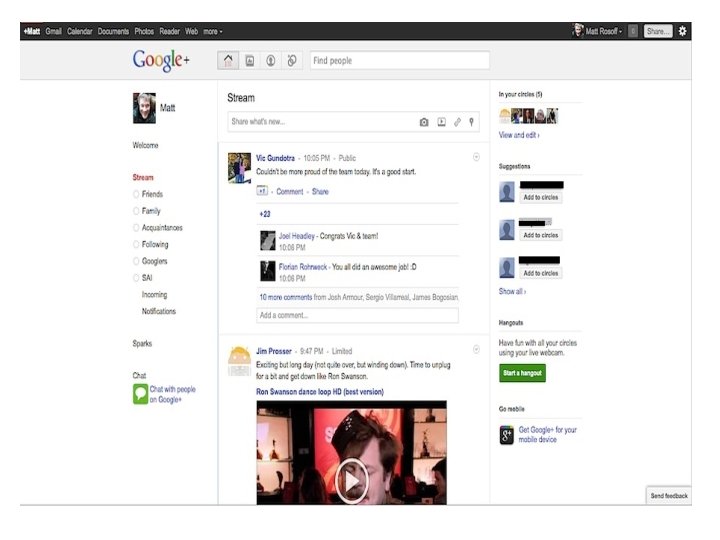Click Florian Rohrweck's comment avatar
Viewport: 720px width, 540px height.
tap(268, 271)
